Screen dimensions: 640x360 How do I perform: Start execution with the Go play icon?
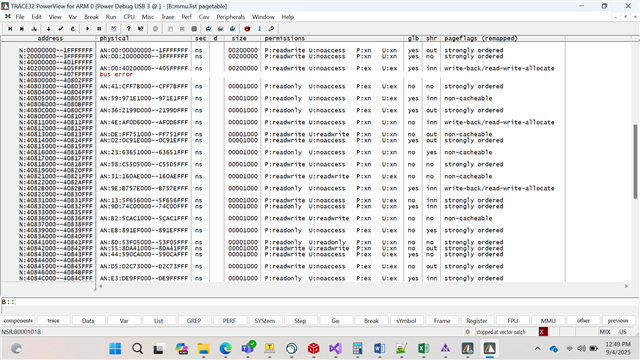pyautogui.click(x=87, y=29)
